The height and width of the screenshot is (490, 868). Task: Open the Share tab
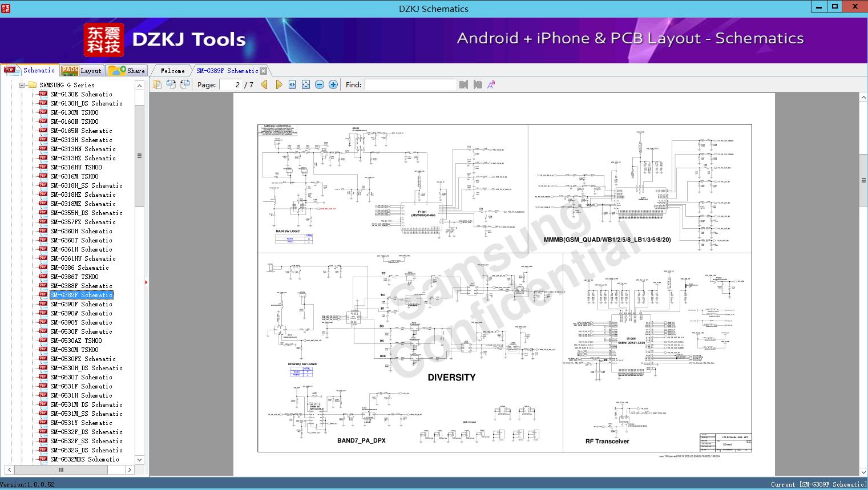pos(127,71)
